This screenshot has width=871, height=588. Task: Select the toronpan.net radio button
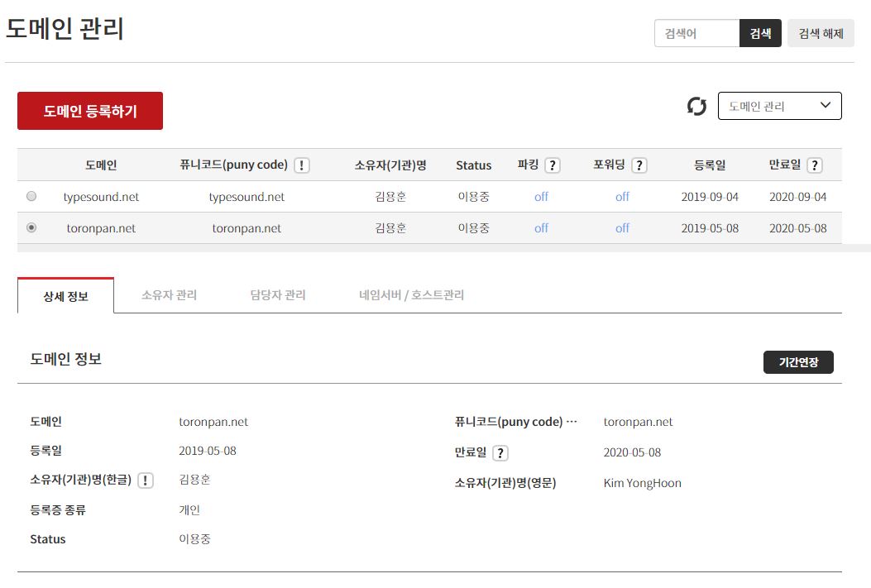tap(31, 228)
